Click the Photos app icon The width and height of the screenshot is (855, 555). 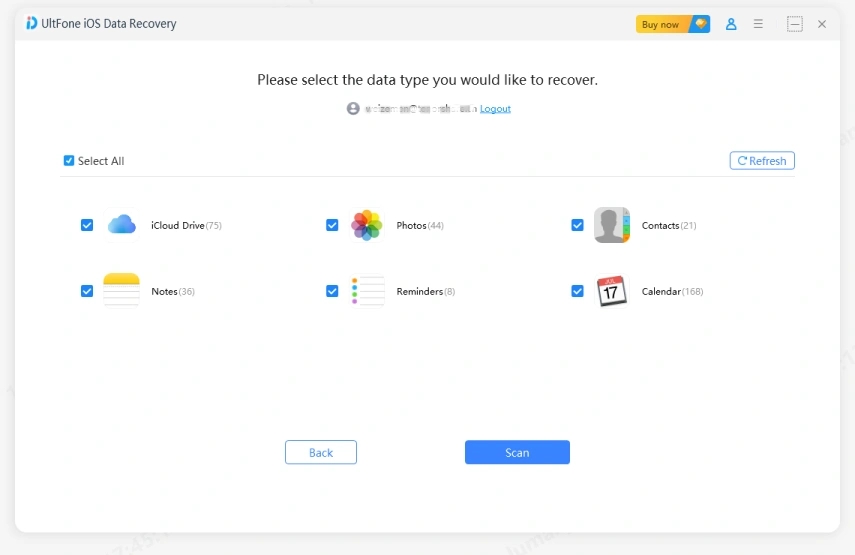[x=367, y=225]
